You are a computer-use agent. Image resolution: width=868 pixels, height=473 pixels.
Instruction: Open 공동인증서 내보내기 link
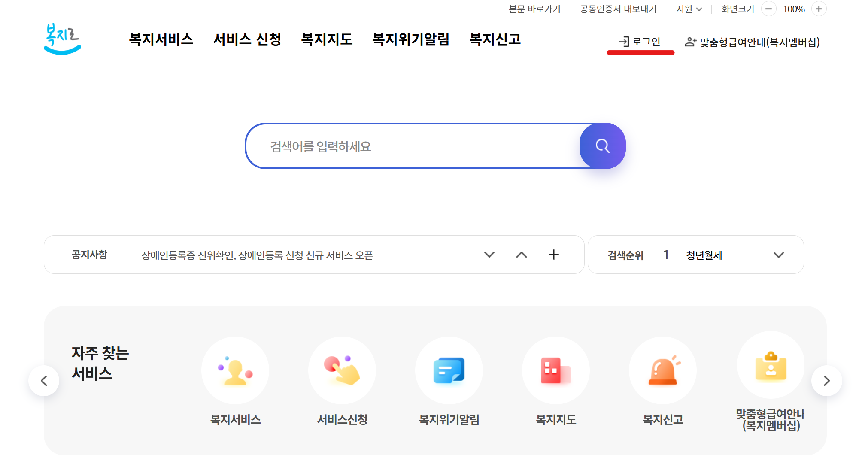[618, 9]
